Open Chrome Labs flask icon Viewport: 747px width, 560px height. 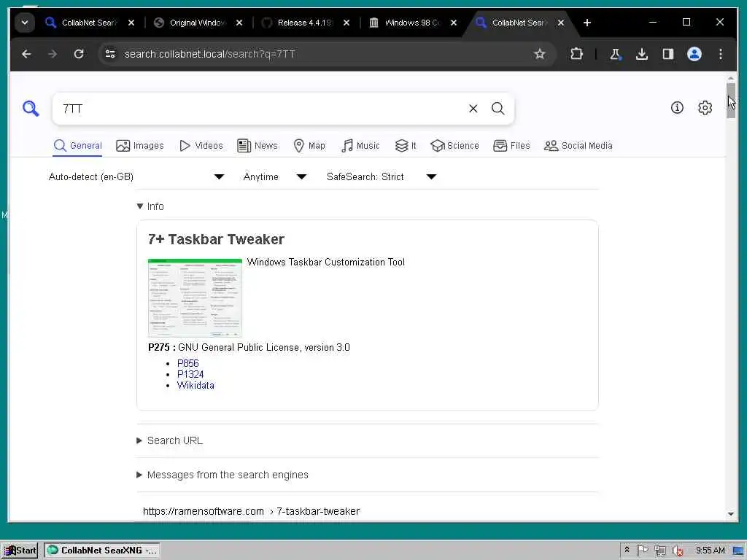(x=616, y=54)
